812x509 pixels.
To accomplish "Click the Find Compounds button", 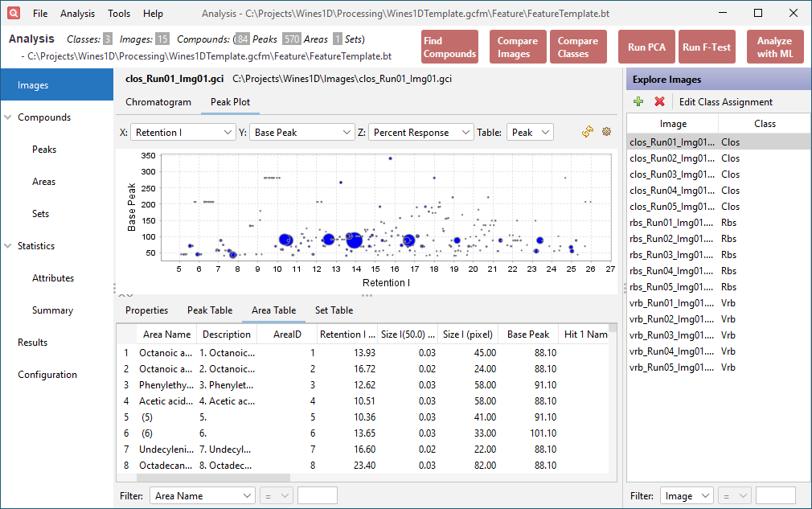I will click(x=449, y=47).
